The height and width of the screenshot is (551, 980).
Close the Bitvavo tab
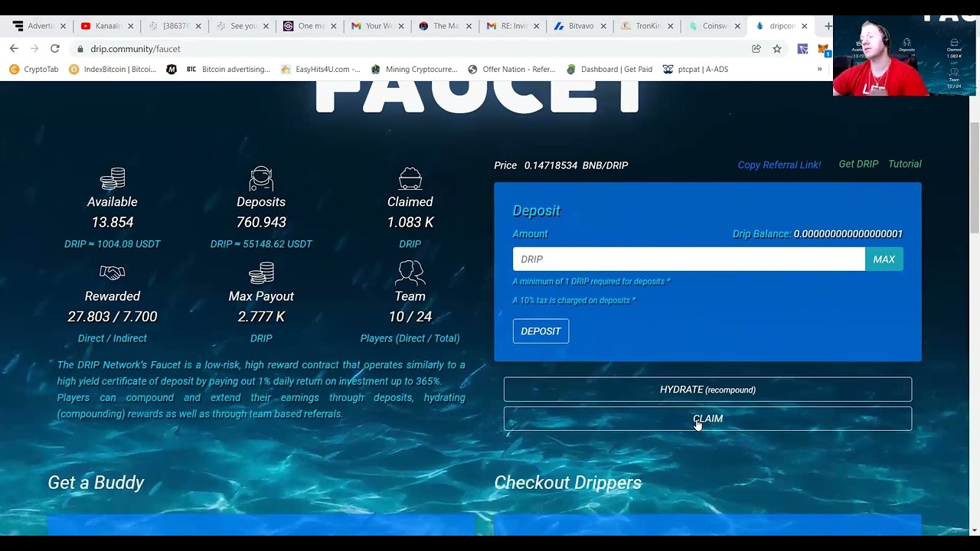coord(603,26)
